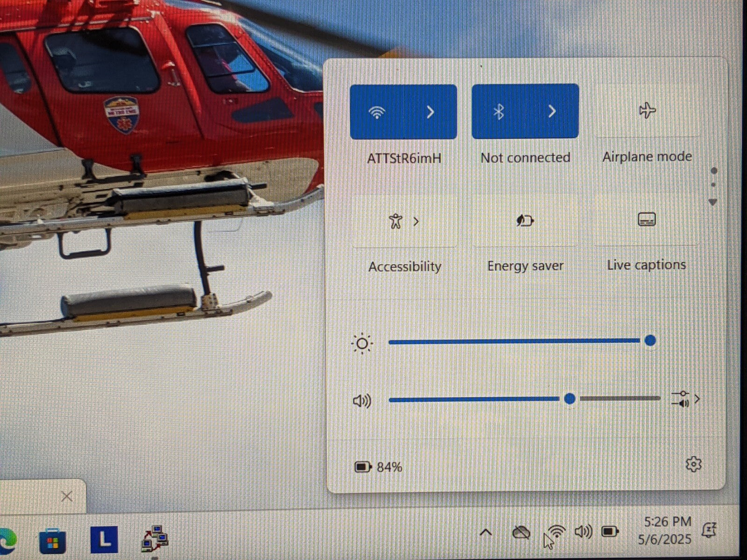The width and height of the screenshot is (747, 560).
Task: Click the brightness slider track
Action: 514,342
